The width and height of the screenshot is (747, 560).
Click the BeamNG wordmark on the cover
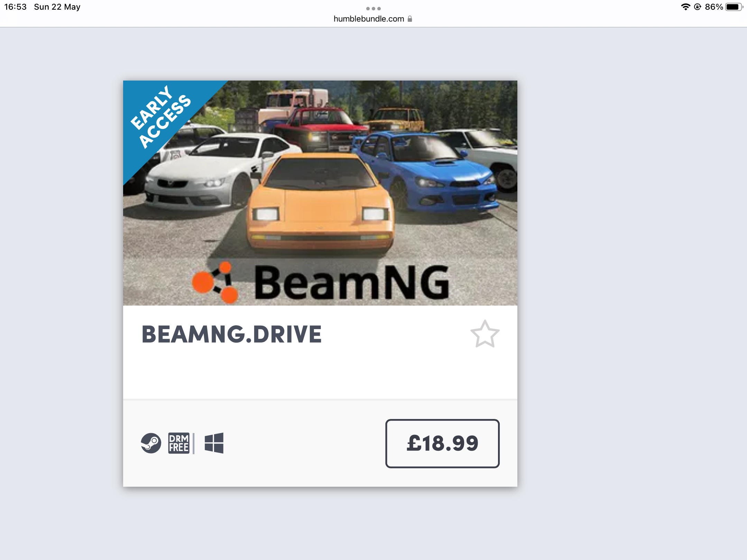pyautogui.click(x=352, y=282)
